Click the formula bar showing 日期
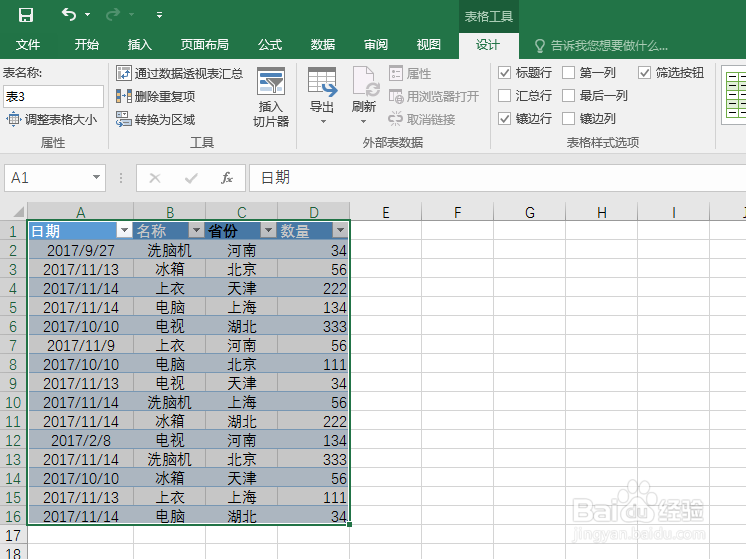The height and width of the screenshot is (559, 746). click(x=498, y=178)
